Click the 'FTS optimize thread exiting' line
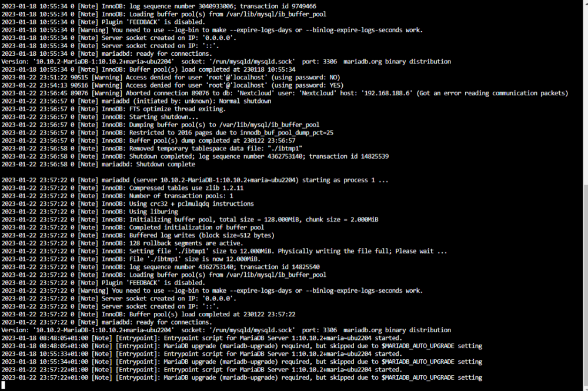The width and height of the screenshot is (588, 391). [113, 109]
